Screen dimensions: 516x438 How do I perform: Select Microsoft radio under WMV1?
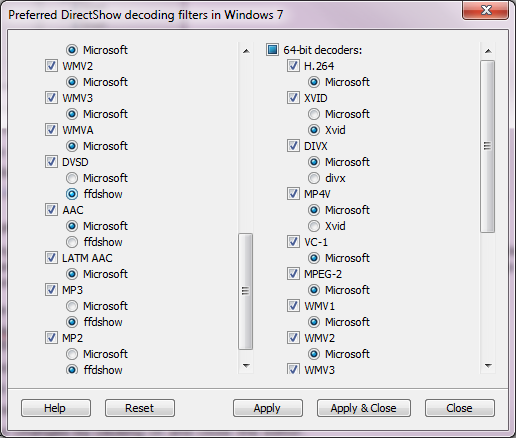point(314,322)
